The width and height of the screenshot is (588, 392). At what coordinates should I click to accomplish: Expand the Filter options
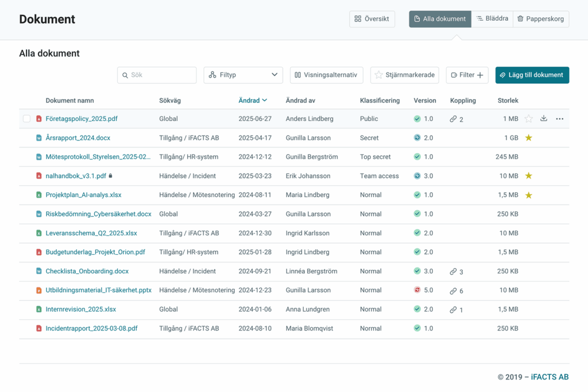467,75
